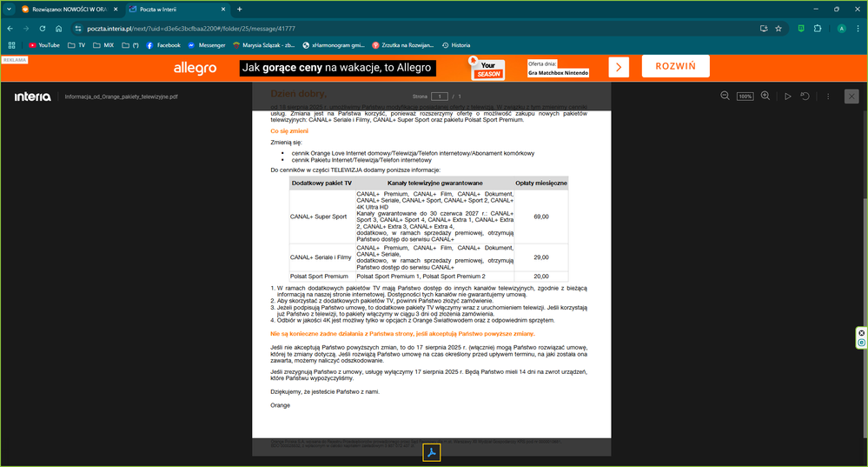Image resolution: width=868 pixels, height=467 pixels.
Task: Click the green extension icon
Action: (x=801, y=28)
